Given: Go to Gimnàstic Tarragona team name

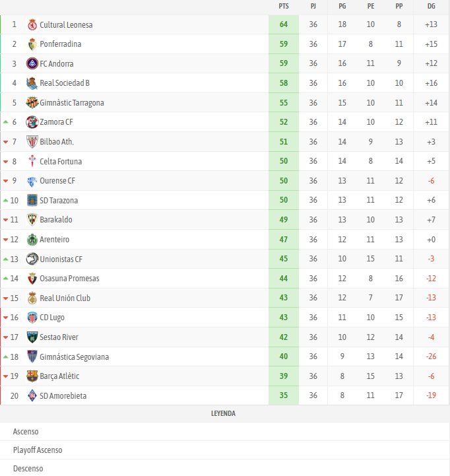Looking at the screenshot, I should pos(72,103).
